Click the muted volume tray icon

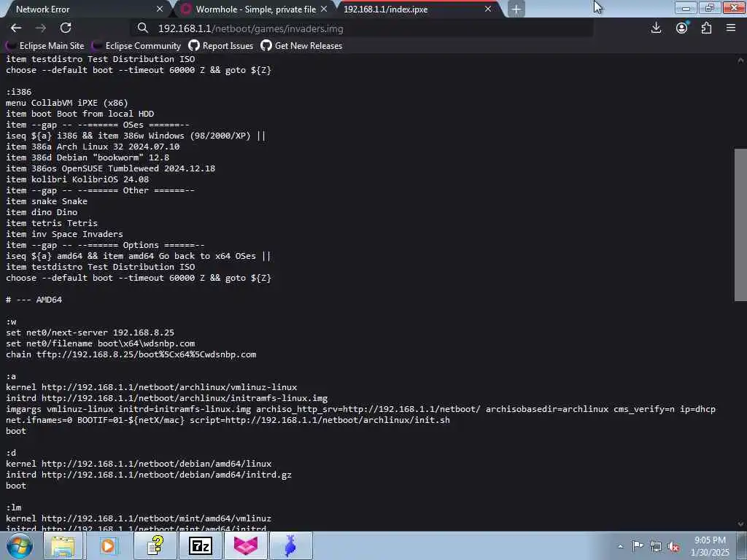673,546
